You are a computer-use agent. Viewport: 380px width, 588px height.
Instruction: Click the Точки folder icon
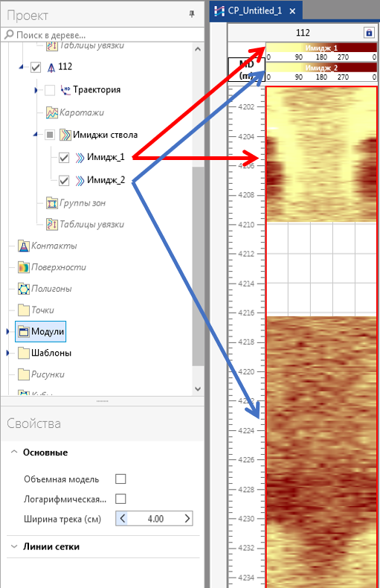(x=24, y=310)
